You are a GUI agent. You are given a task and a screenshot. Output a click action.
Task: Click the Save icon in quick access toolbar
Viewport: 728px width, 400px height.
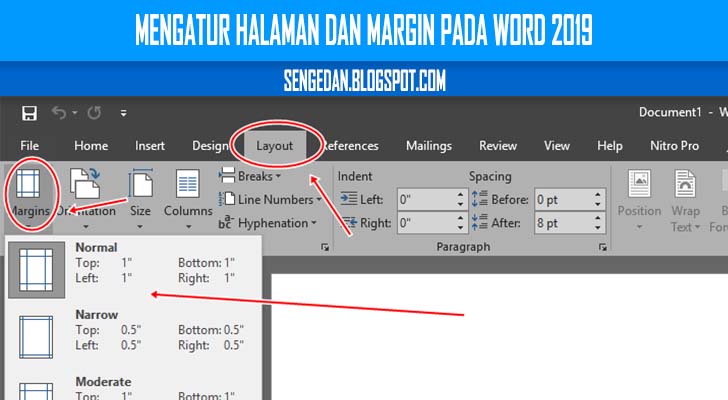click(29, 113)
